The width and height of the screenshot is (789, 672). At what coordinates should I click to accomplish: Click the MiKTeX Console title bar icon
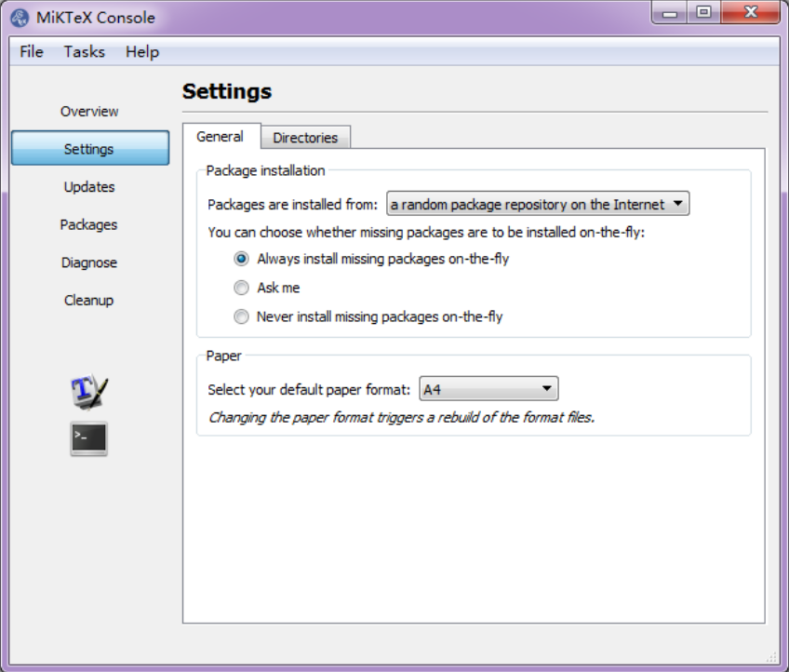click(x=20, y=18)
